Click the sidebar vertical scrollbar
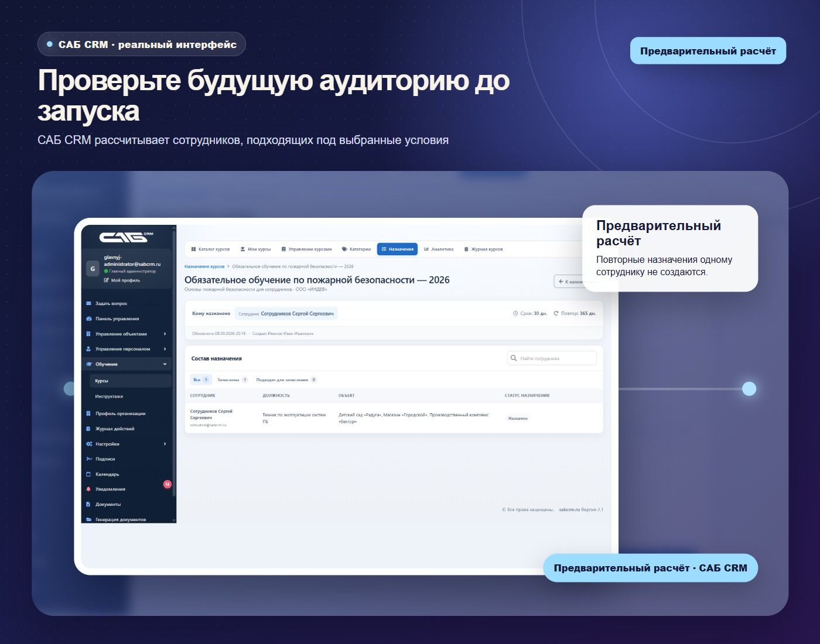The width and height of the screenshot is (820, 644). coord(174,363)
